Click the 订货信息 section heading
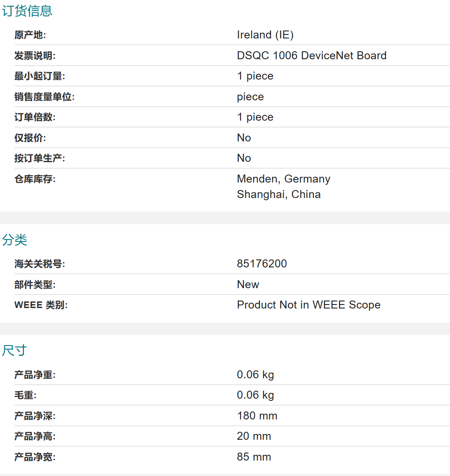The height and width of the screenshot is (476, 450). pos(27,11)
